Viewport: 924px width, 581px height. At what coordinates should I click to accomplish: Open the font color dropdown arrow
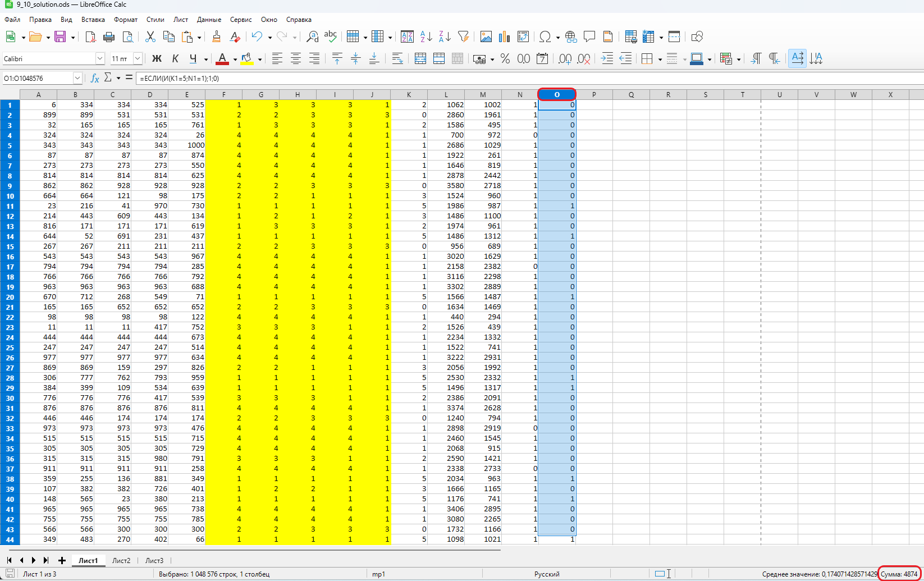pos(235,59)
